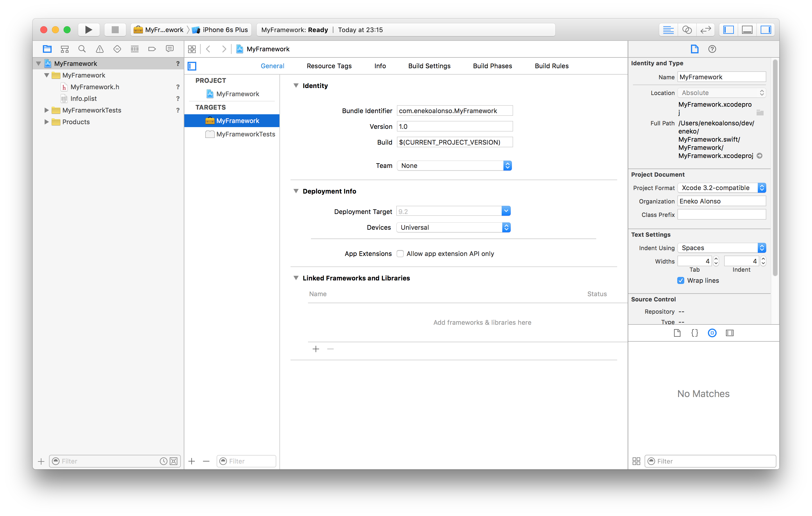Collapse the Deployment Info section

296,191
